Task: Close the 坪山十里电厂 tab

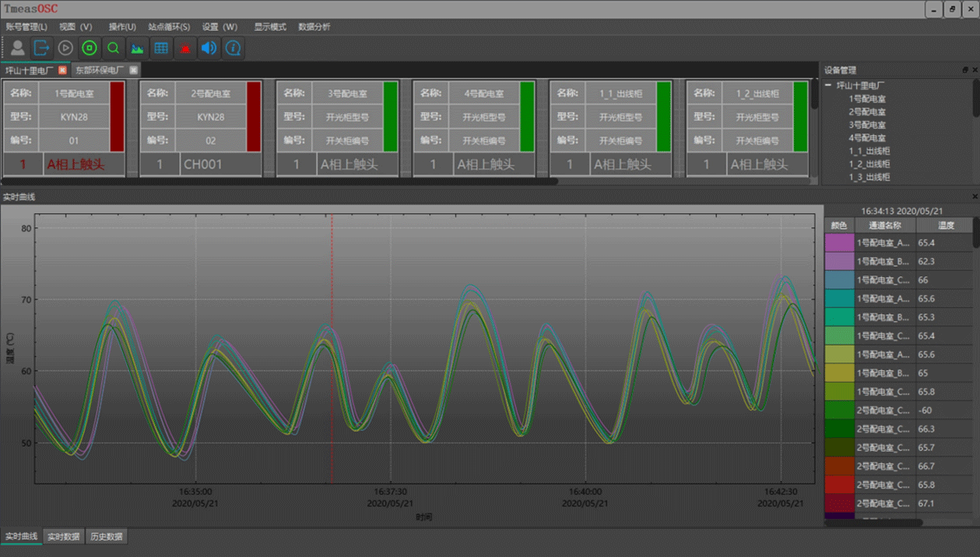Action: click(x=63, y=70)
